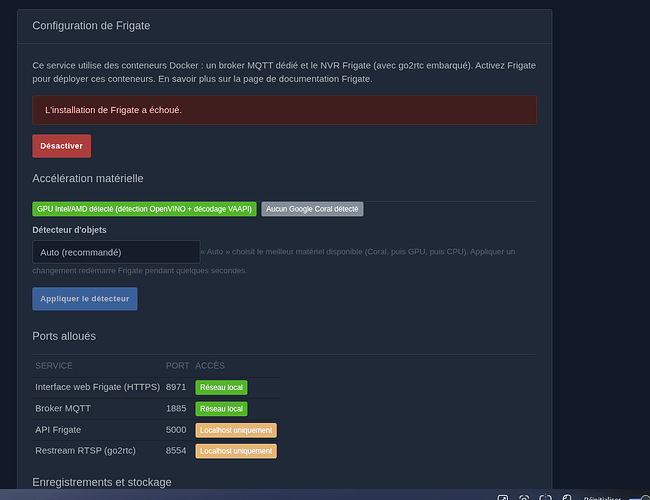Open the Détecteur d'objets dropdown
This screenshot has height=500, width=650.
[x=116, y=252]
